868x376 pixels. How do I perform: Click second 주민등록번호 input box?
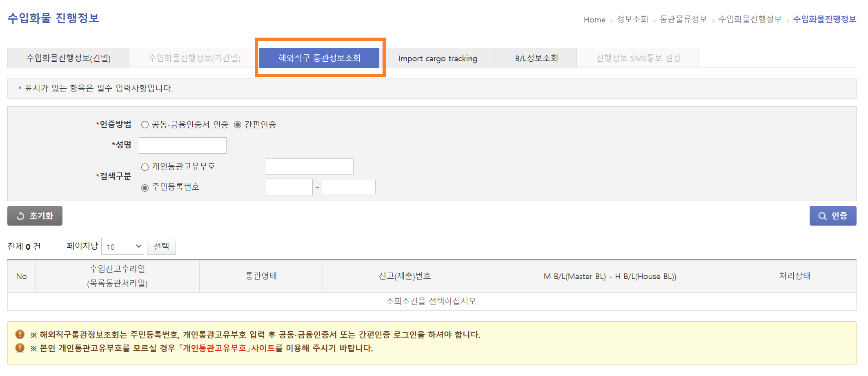tap(349, 187)
